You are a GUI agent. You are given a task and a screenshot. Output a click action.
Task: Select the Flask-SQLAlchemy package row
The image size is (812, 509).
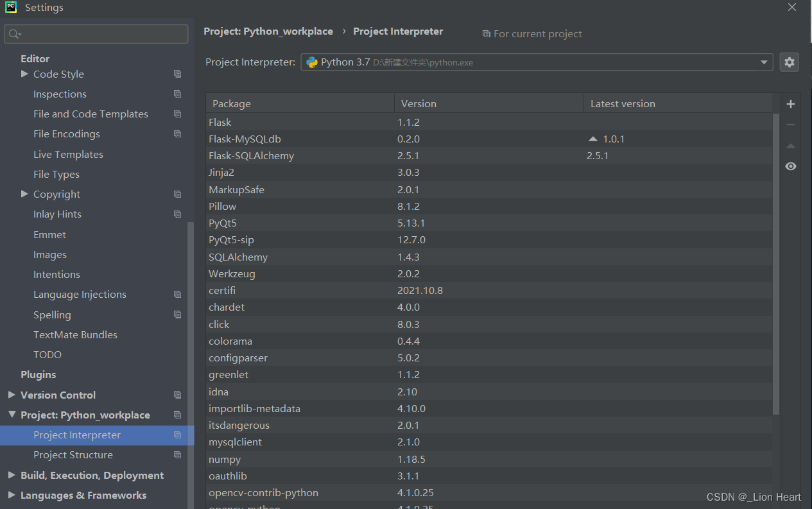pos(489,155)
